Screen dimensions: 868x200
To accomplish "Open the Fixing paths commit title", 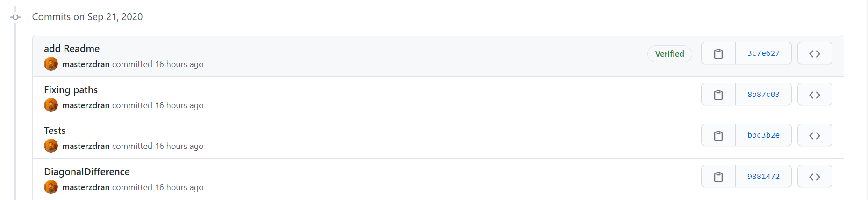I will point(71,90).
